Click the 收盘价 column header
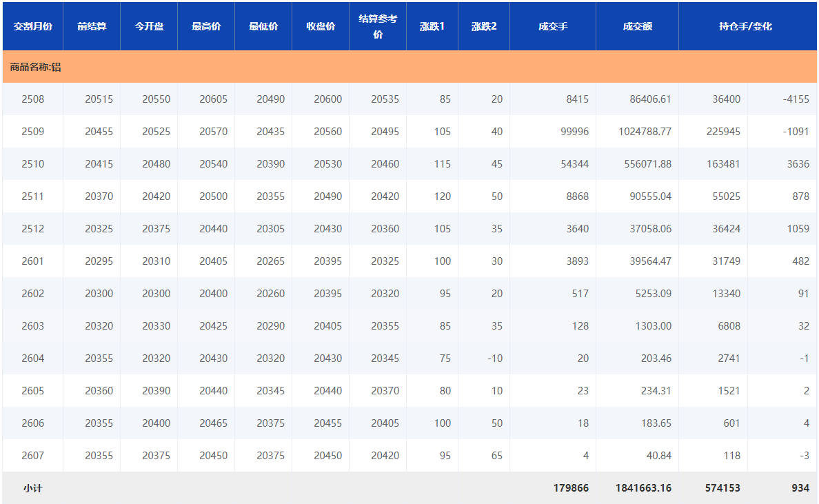The height and width of the screenshot is (504, 819). (x=321, y=27)
